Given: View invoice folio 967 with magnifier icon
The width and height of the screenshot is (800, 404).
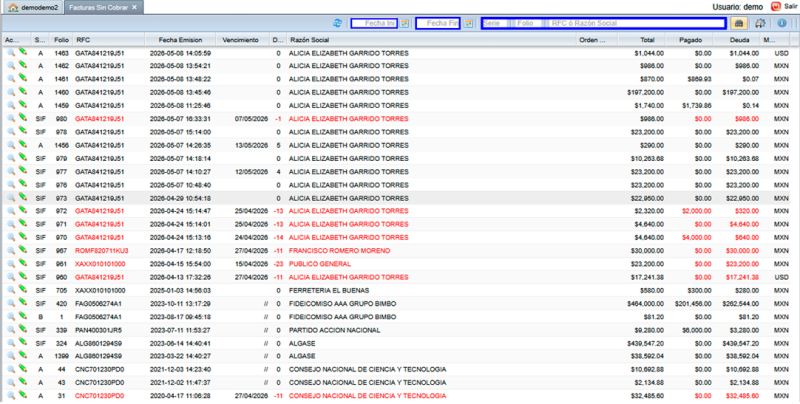Looking at the screenshot, I should 11,250.
